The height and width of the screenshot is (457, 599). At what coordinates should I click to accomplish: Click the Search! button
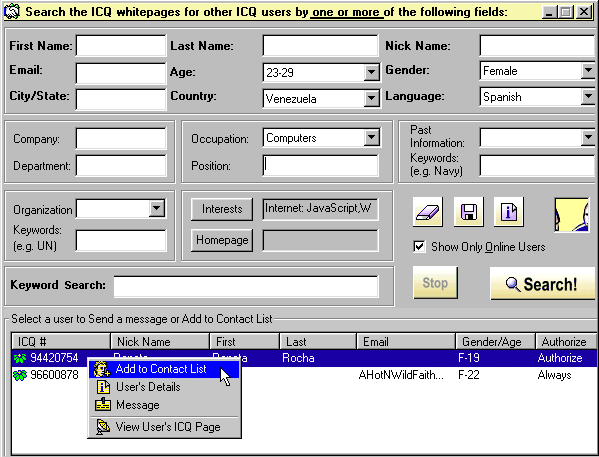click(x=542, y=284)
